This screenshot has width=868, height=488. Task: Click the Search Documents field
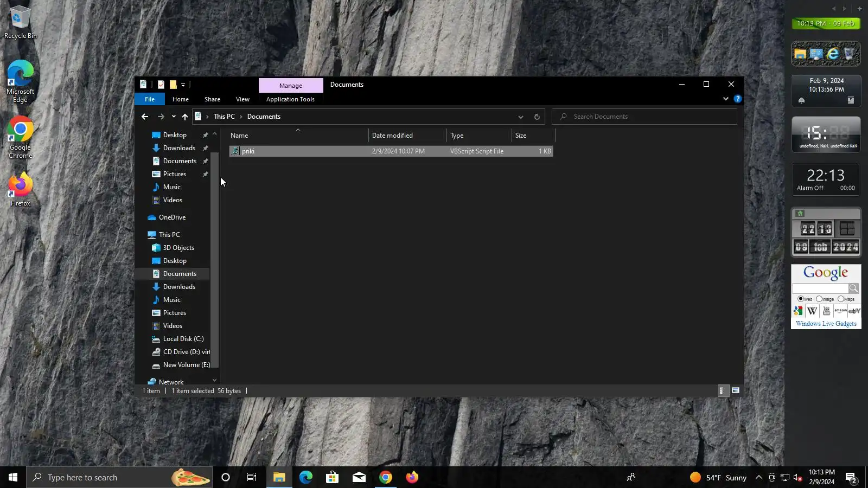pyautogui.click(x=644, y=117)
